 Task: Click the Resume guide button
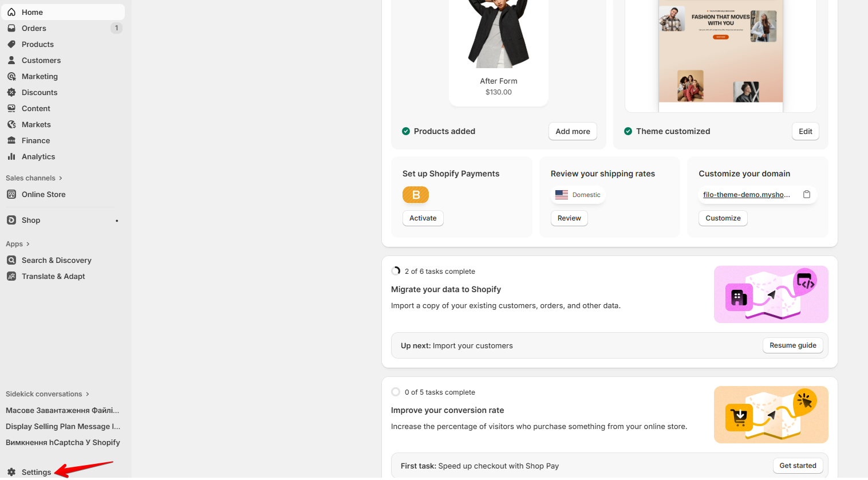click(x=793, y=345)
